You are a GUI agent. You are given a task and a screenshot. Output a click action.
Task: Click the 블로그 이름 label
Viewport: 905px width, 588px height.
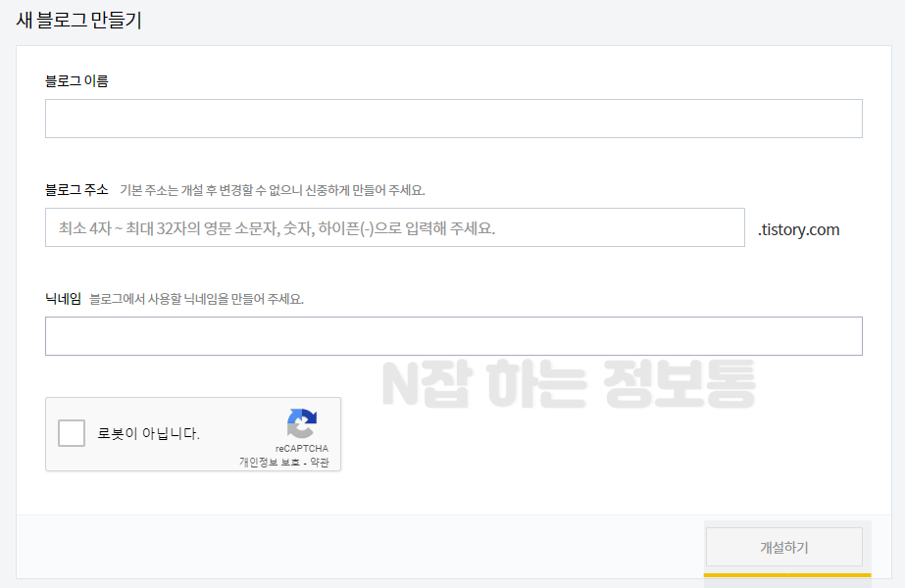76,80
